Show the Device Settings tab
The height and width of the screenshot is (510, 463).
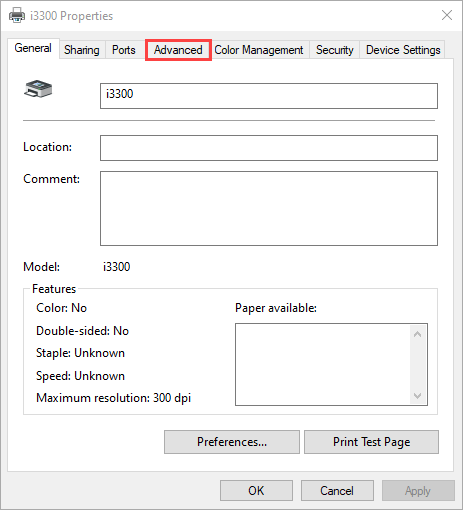coord(403,50)
